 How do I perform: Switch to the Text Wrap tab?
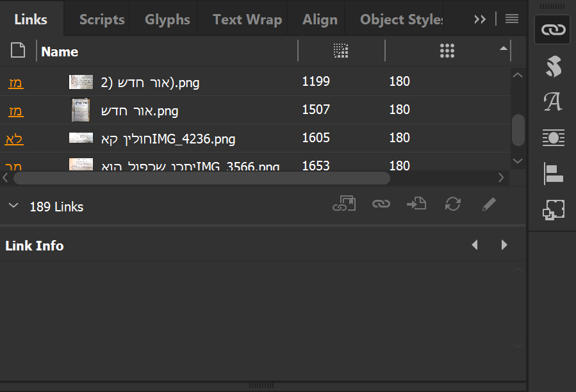coord(247,19)
